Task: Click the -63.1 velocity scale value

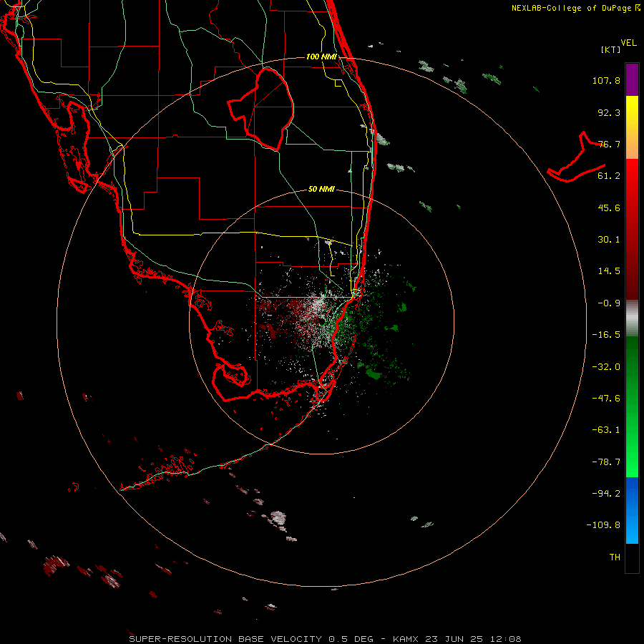Action: [x=606, y=430]
